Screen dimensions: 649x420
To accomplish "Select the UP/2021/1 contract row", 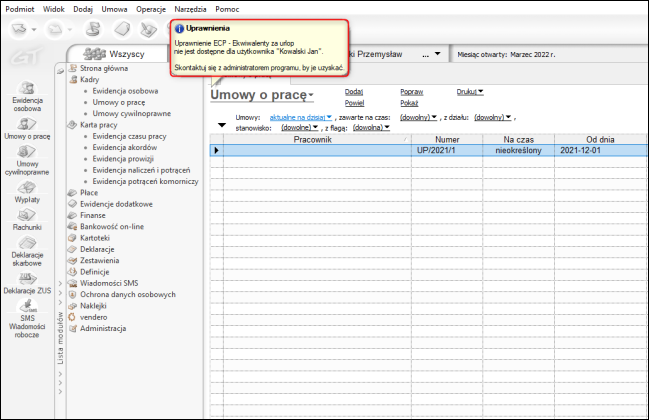I will tap(428, 150).
